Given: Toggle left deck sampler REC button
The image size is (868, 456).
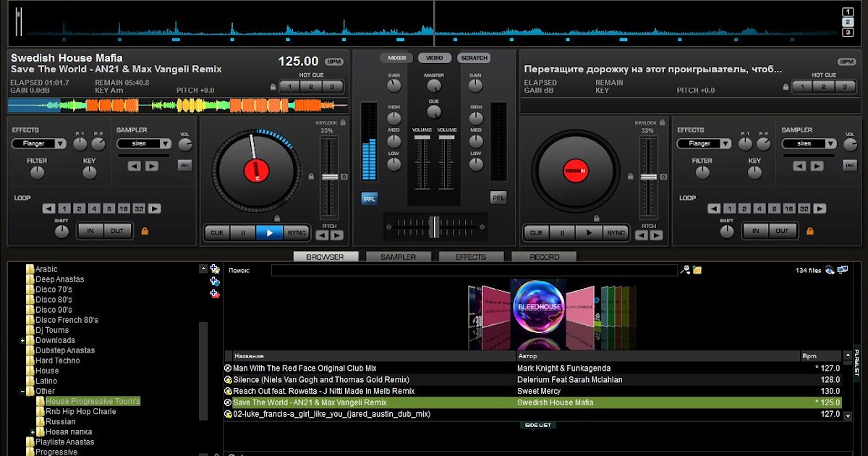Looking at the screenshot, I should click(185, 165).
